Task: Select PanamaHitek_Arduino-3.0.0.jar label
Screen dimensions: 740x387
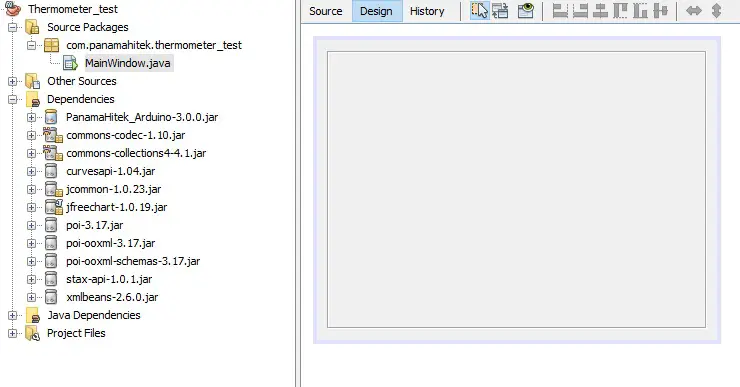Action: (x=142, y=117)
